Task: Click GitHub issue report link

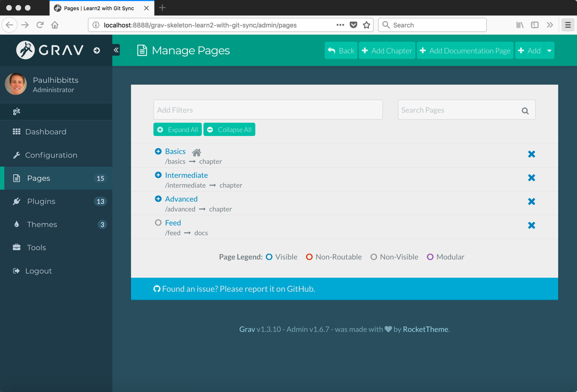Action: click(234, 289)
